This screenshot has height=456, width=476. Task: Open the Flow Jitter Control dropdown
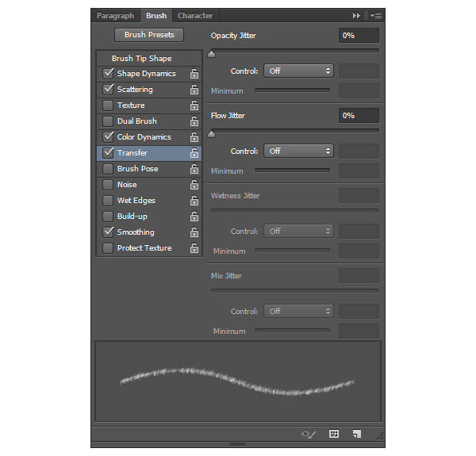[x=298, y=151]
